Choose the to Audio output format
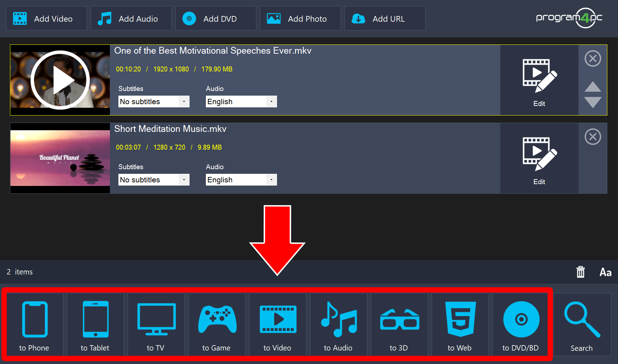This screenshot has height=364, width=618. [x=339, y=325]
